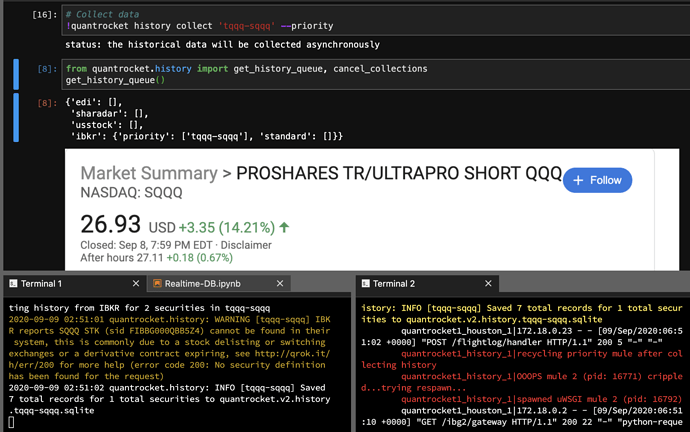This screenshot has width=690, height=432.
Task: Click the 26.93 price value
Action: [x=110, y=224]
